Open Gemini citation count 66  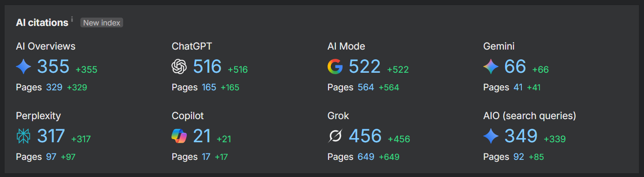pyautogui.click(x=515, y=67)
